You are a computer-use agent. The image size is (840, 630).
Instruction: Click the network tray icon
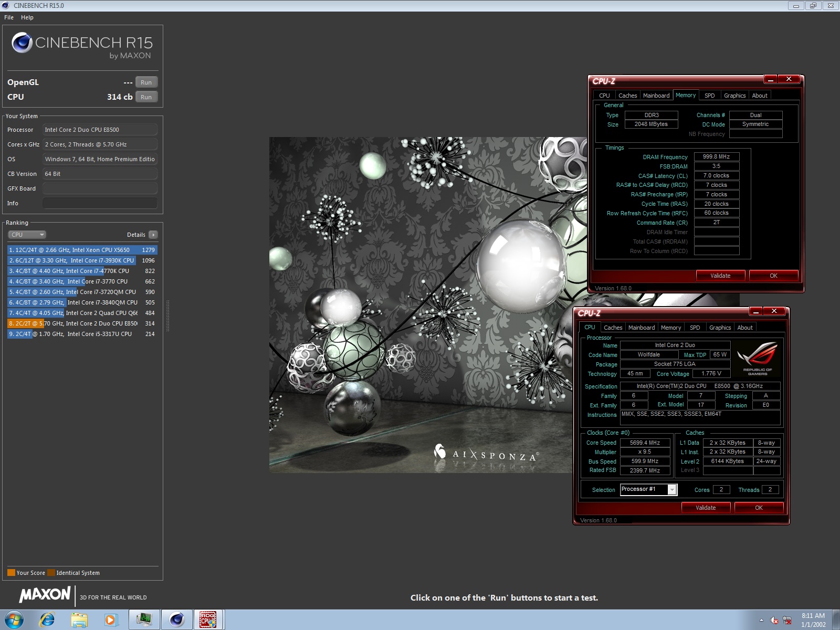click(x=787, y=621)
